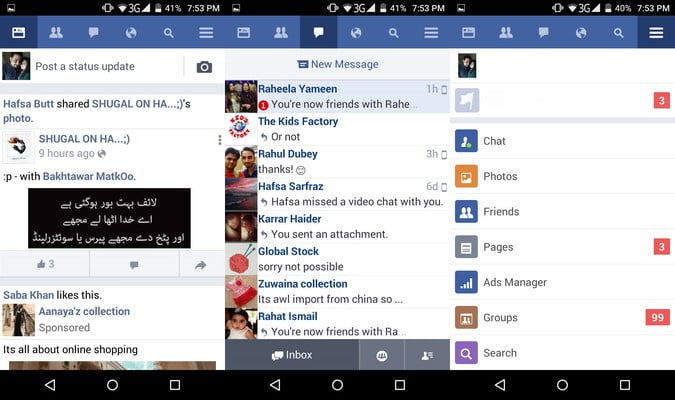This screenshot has height=400, width=675.
Task: Tap the news feed icon in left screen
Action: (19, 32)
